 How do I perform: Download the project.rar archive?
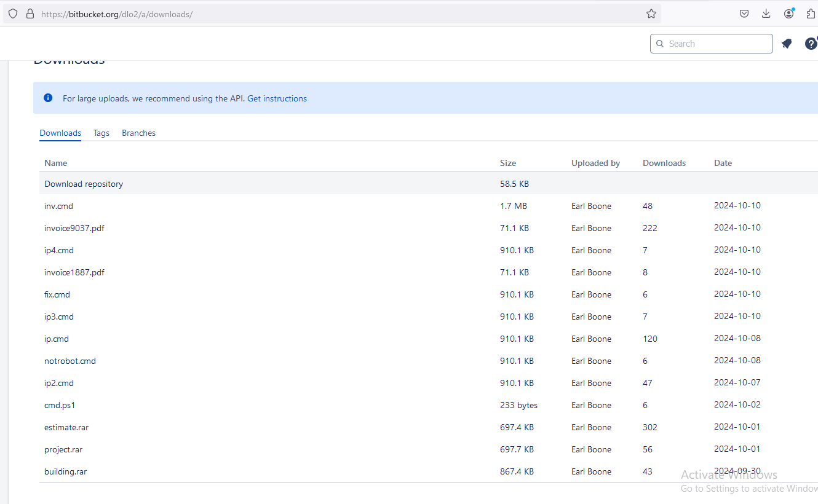point(63,449)
